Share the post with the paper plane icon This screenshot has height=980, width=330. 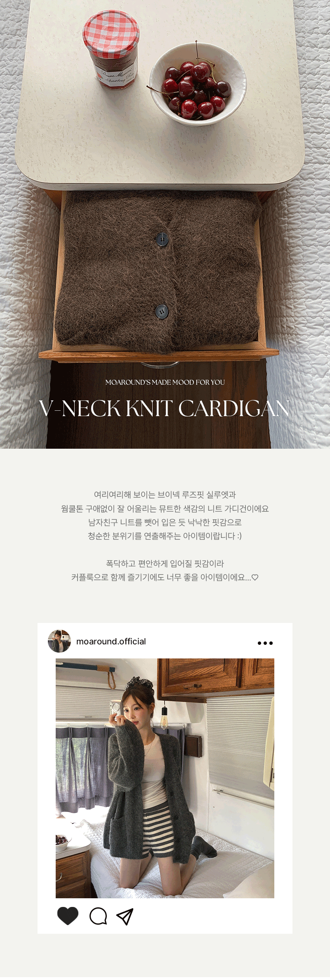[x=125, y=916]
